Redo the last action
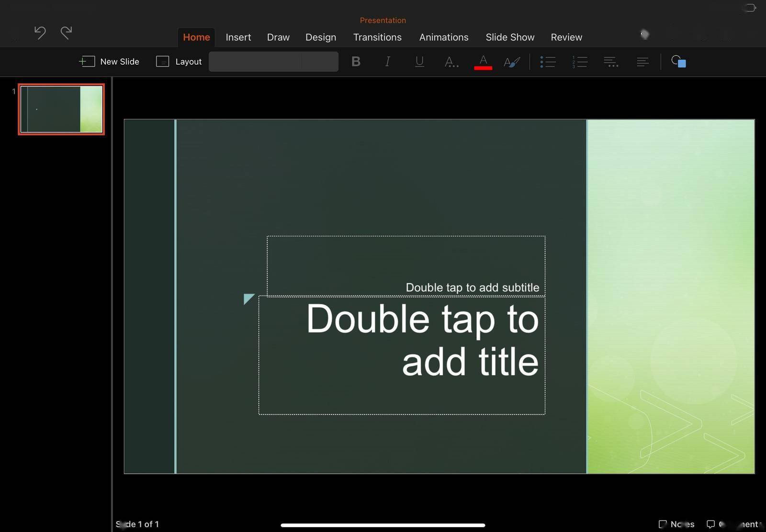This screenshot has height=532, width=766. pyautogui.click(x=66, y=33)
